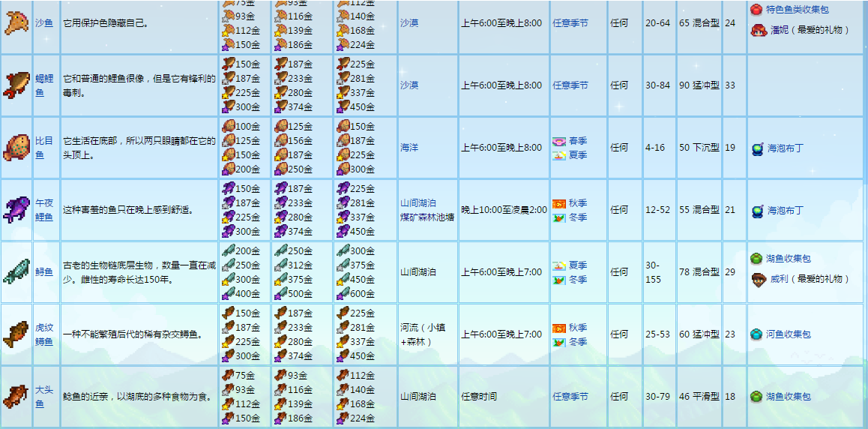Open the 蝎鲤鱼 fish name link
868x429 pixels.
(x=43, y=85)
